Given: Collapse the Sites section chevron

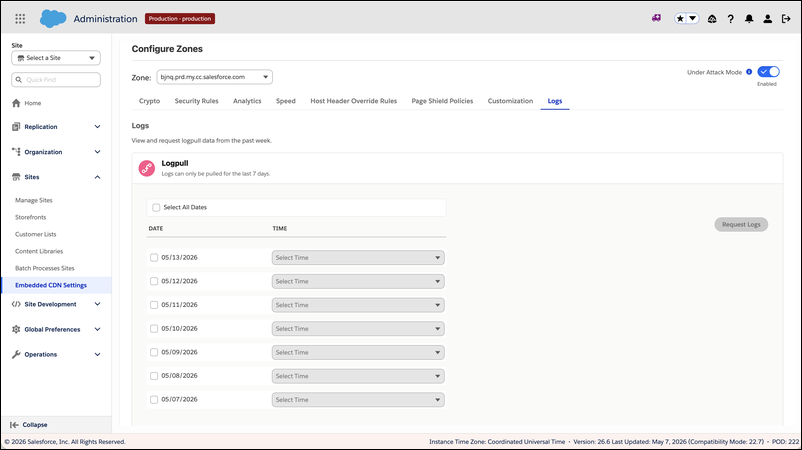Looking at the screenshot, I should [97, 177].
